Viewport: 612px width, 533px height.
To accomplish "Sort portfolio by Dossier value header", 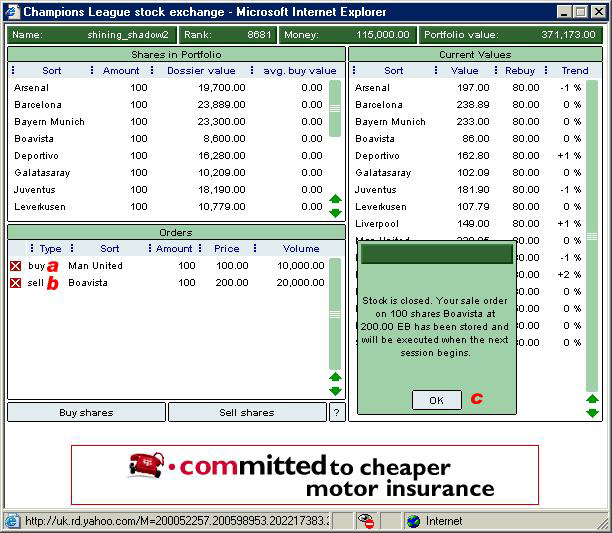I will 201,71.
